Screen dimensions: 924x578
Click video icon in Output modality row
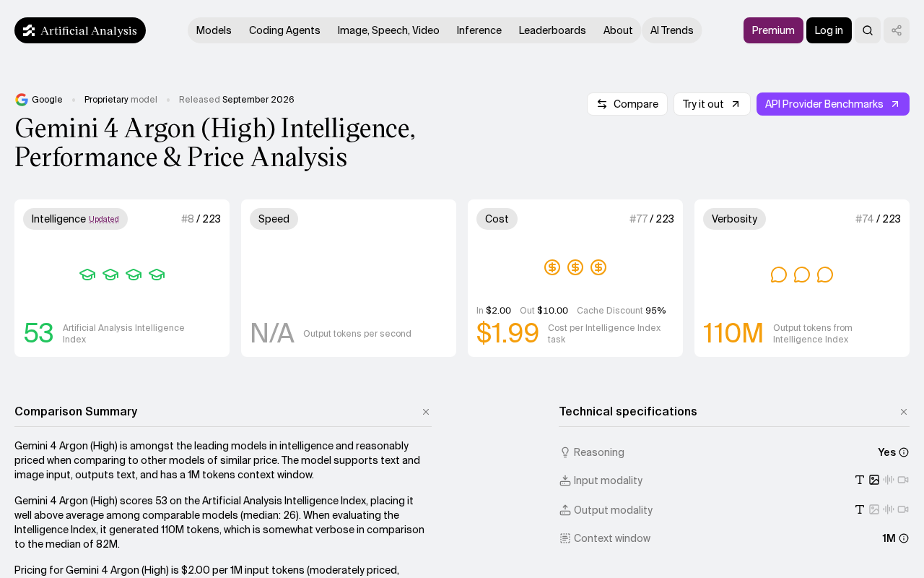(x=903, y=509)
